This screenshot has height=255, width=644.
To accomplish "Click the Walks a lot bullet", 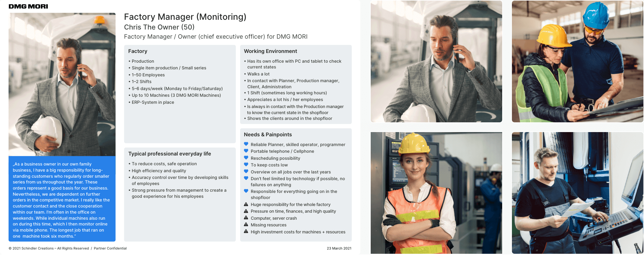I will tap(257, 74).
